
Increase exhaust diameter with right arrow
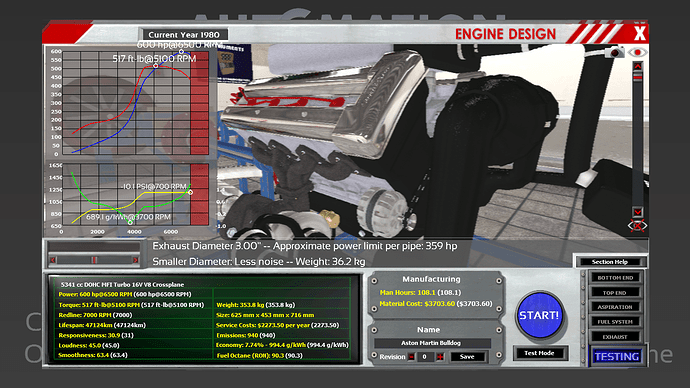click(x=136, y=260)
